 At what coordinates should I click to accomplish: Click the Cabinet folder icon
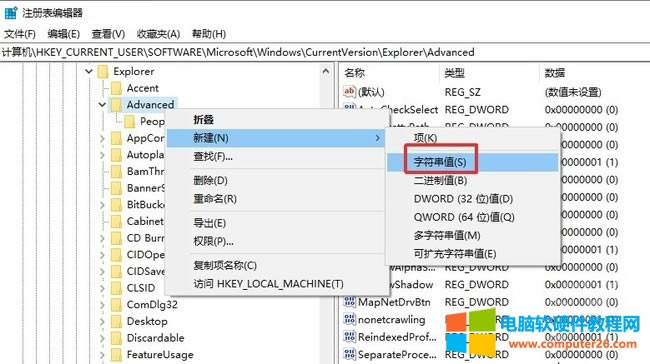tap(116, 221)
